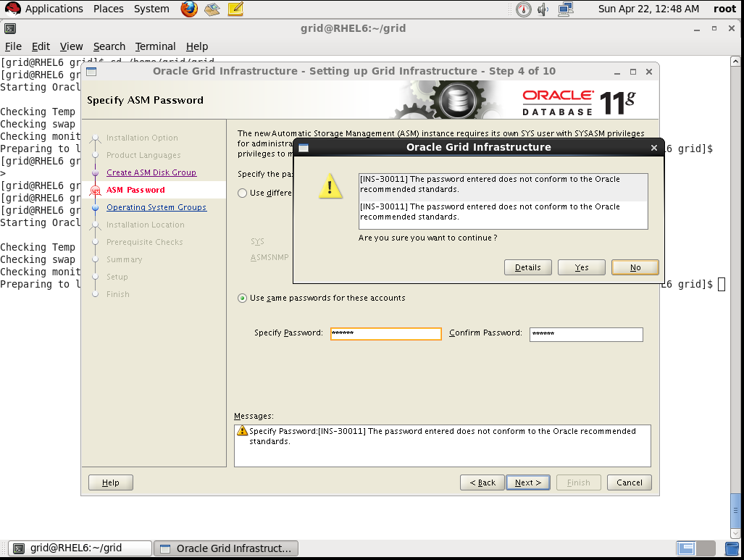744x560 pixels.
Task: Click the Specify Password message in Messages box
Action: 442,436
